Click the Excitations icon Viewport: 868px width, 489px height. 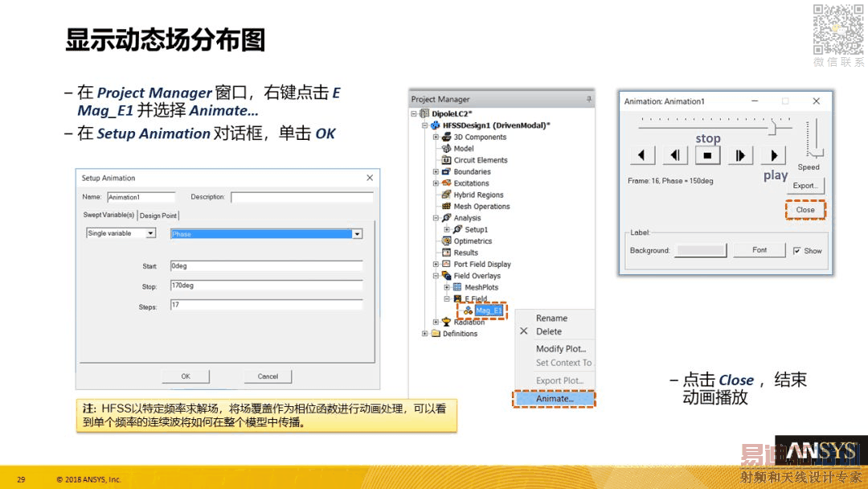446,183
